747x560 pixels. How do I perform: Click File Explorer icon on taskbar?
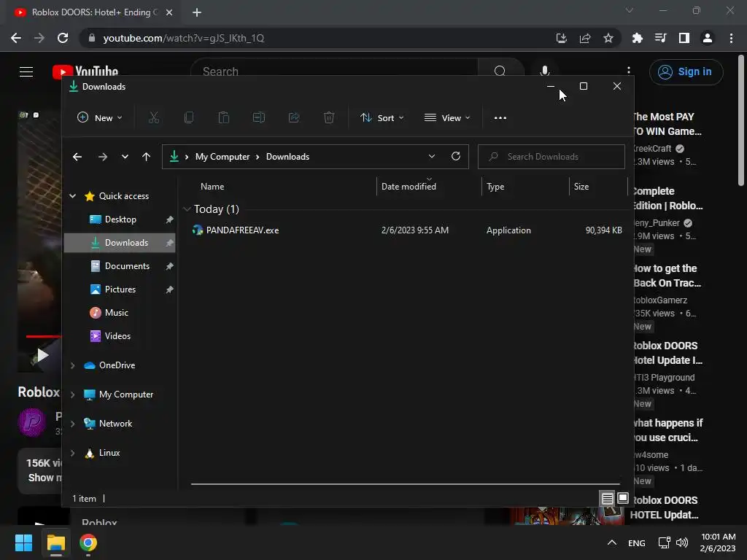(55, 542)
